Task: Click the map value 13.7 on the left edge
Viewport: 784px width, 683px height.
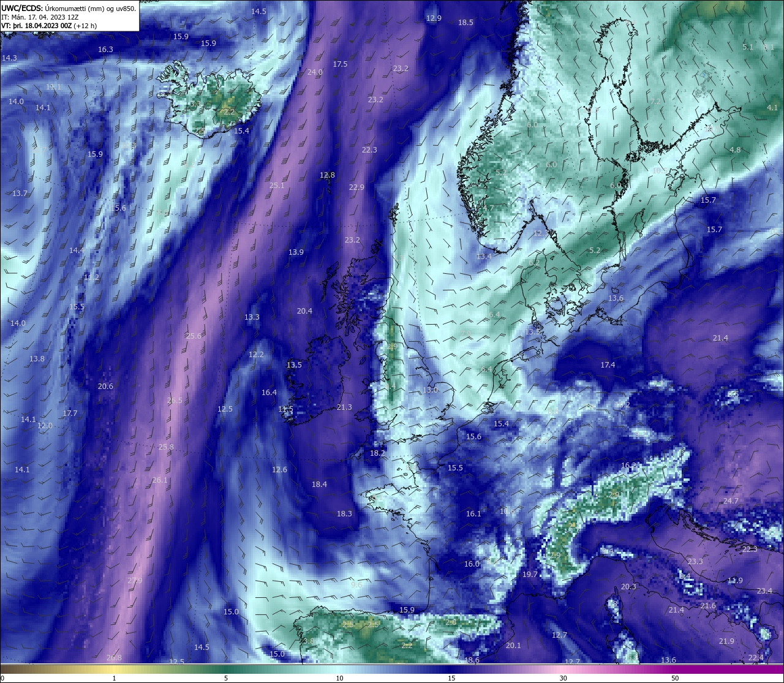Action: [20, 194]
